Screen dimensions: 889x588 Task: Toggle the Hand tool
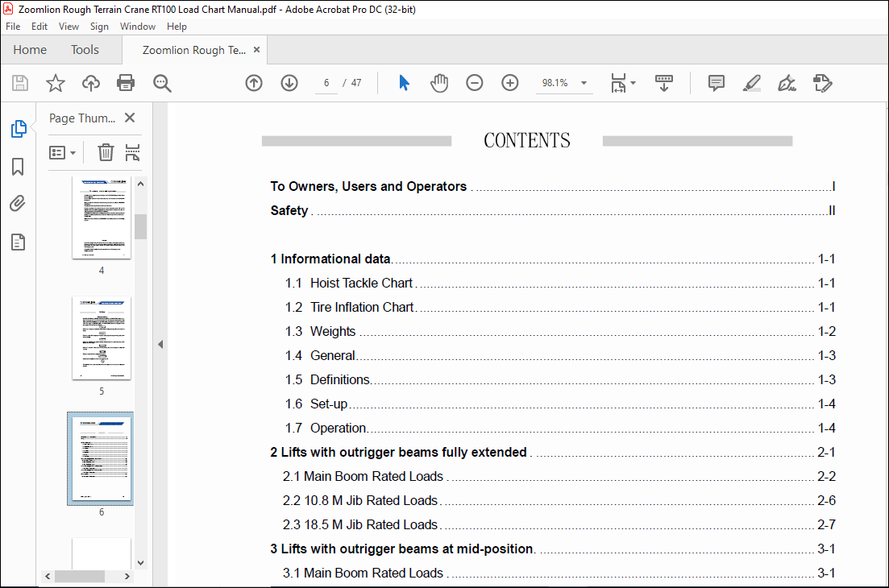point(439,82)
